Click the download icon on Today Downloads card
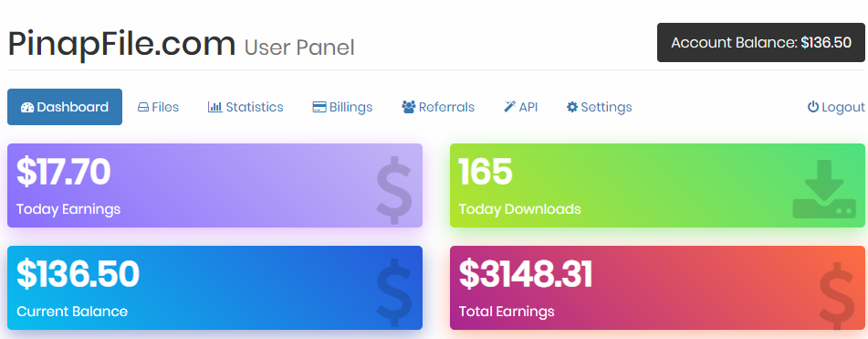 tap(823, 189)
